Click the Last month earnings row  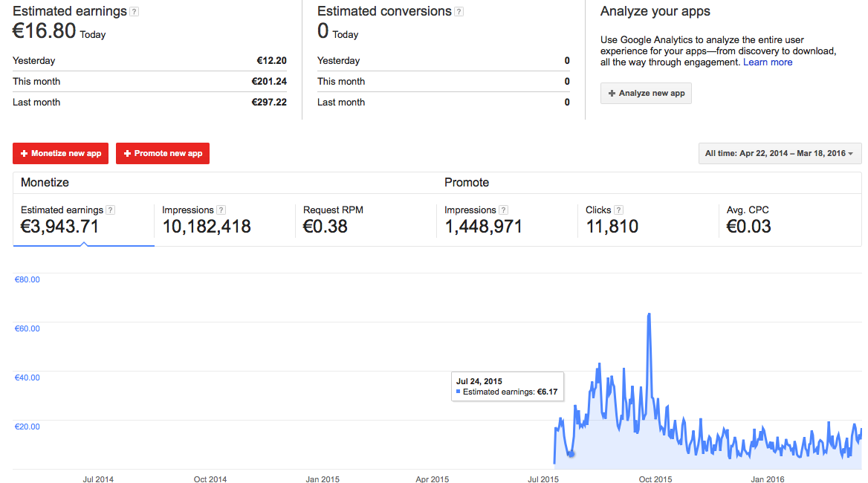(x=149, y=103)
